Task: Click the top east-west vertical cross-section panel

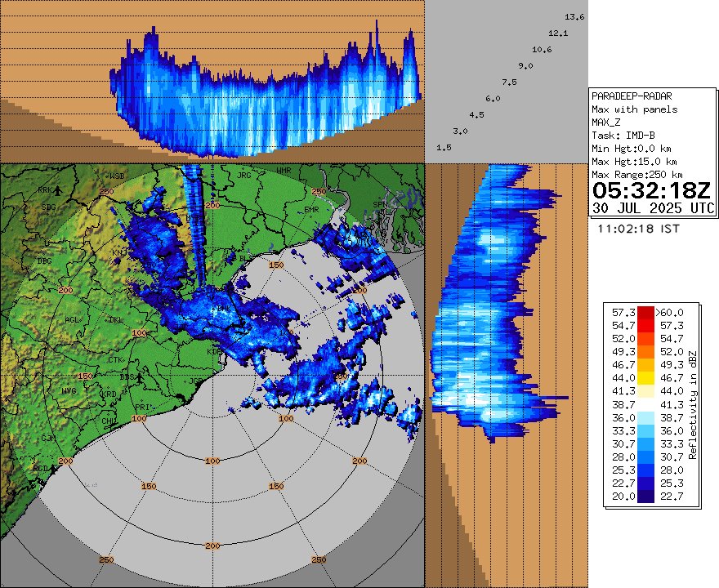Action: click(212, 81)
